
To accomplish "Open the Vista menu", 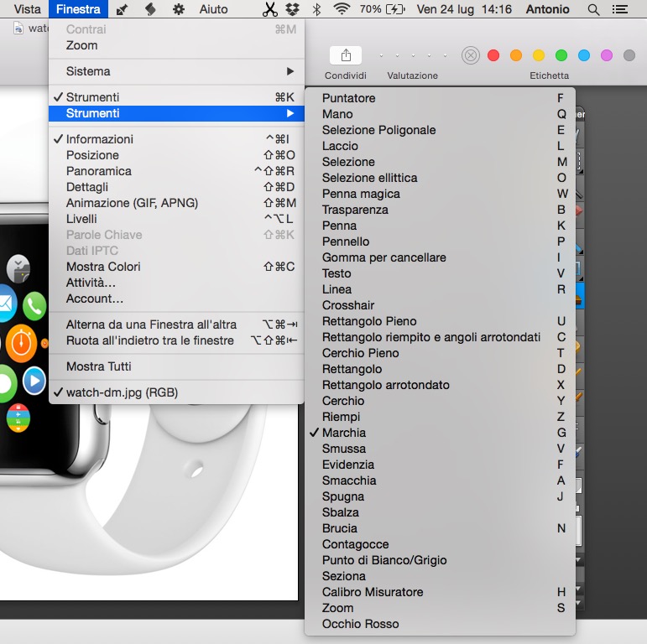I will click(27, 9).
